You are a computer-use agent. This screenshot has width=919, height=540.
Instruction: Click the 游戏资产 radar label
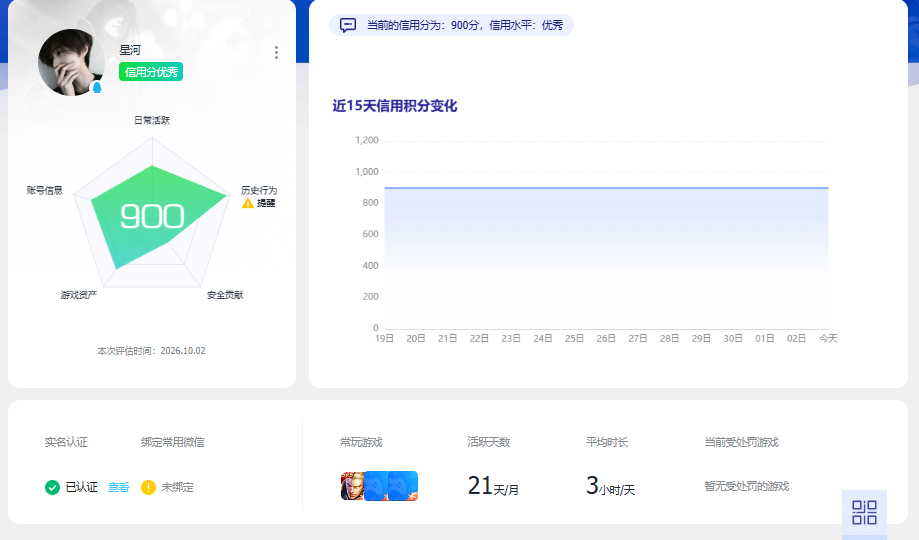point(79,295)
